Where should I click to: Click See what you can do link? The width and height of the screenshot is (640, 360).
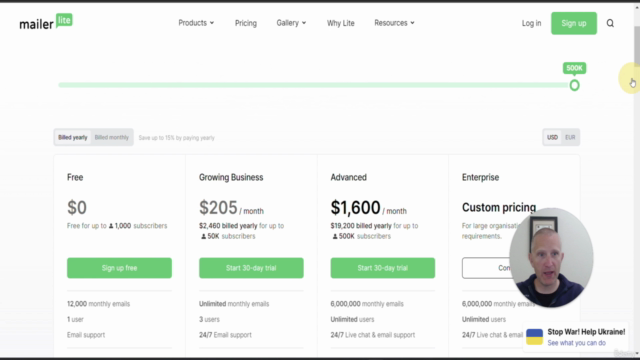click(576, 343)
